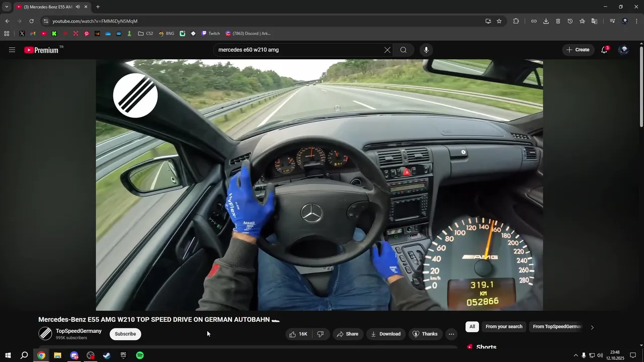This screenshot has height=362, width=644.
Task: Open TopSpeedGermany channel name link
Action: click(78, 331)
